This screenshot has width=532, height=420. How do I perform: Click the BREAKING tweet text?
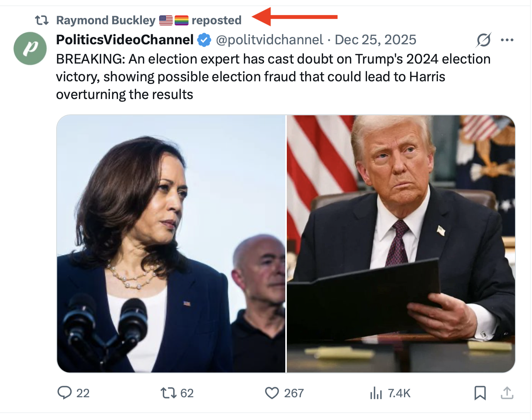click(x=273, y=77)
